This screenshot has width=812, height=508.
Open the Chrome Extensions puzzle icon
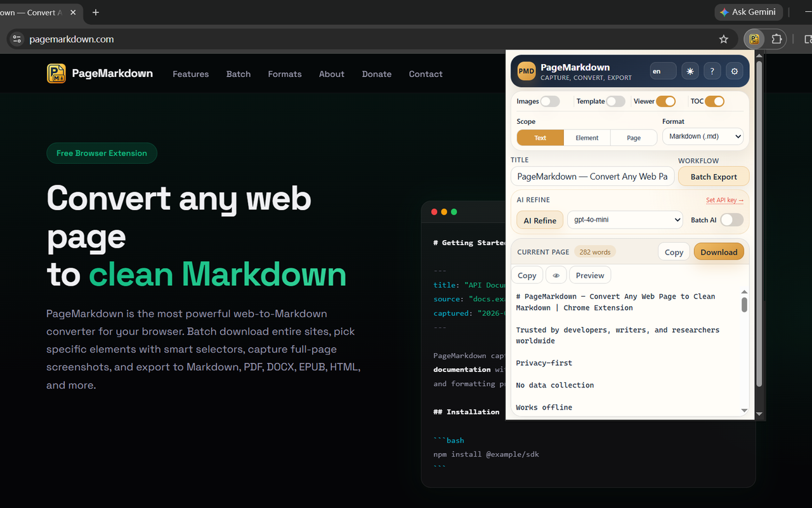pos(776,39)
